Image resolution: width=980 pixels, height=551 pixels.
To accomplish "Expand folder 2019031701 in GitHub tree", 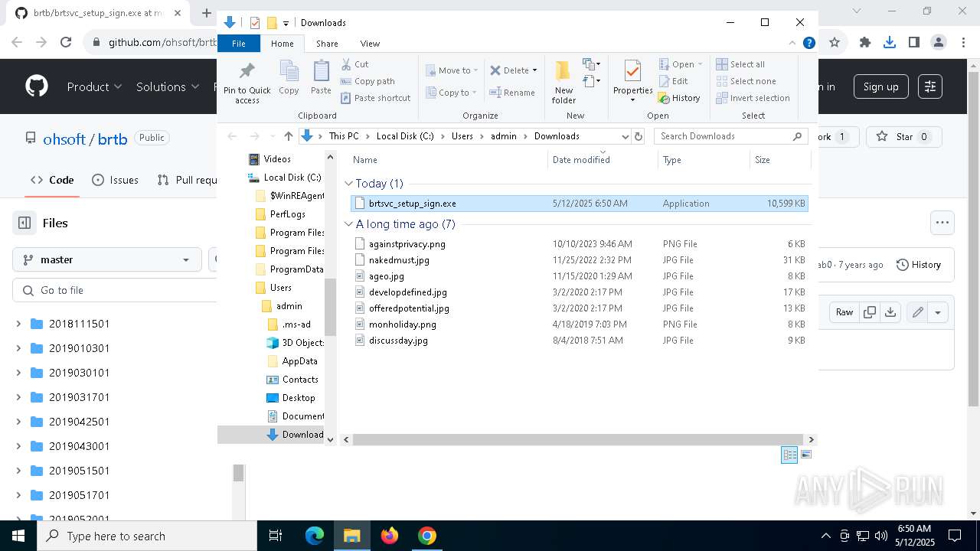I will pyautogui.click(x=18, y=397).
